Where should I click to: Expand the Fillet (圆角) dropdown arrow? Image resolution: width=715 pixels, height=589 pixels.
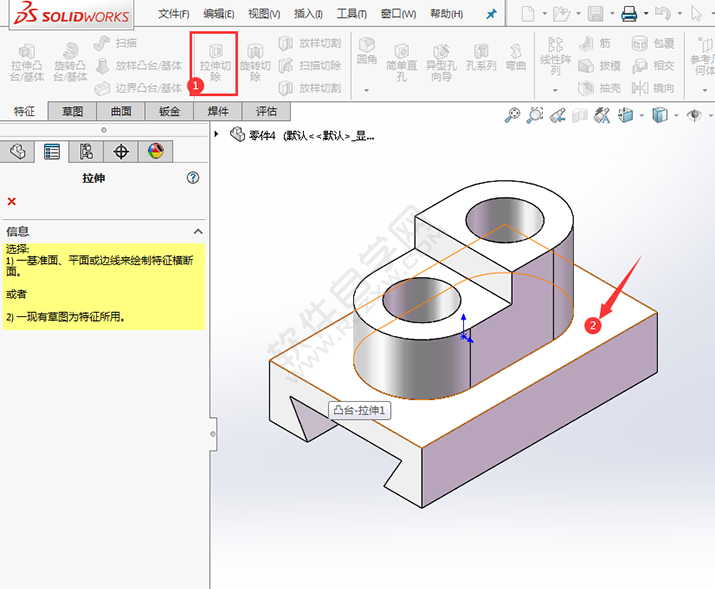[366, 90]
